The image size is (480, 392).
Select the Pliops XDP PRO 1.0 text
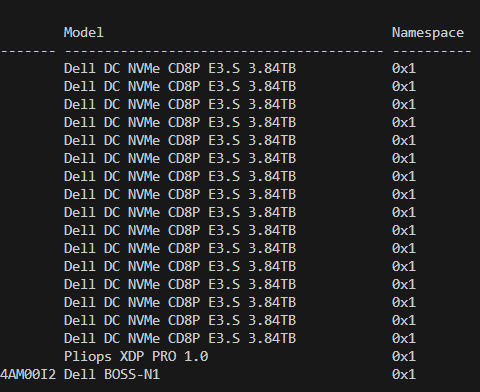coord(136,357)
